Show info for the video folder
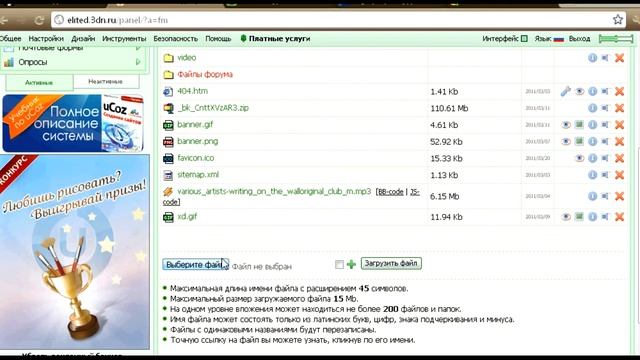Image resolution: width=640 pixels, height=360 pixels. tap(592, 58)
